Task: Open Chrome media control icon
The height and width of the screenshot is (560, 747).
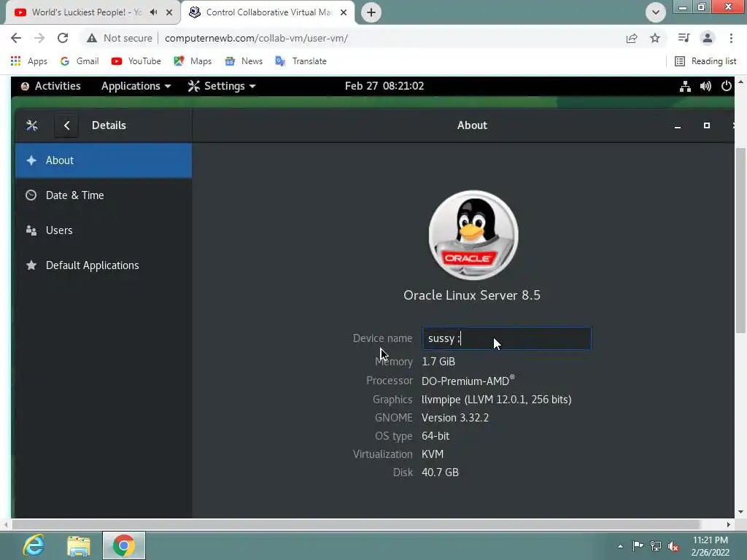Action: (x=684, y=38)
